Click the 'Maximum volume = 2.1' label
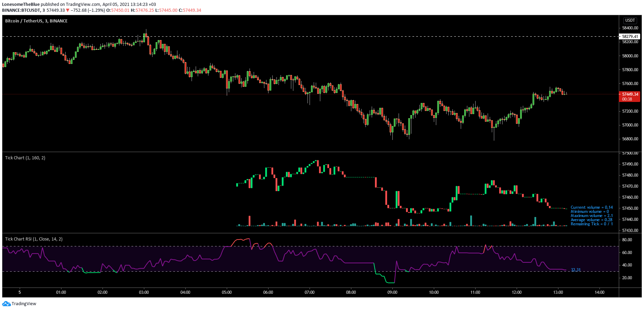This screenshot has width=644, height=310. pos(592,216)
